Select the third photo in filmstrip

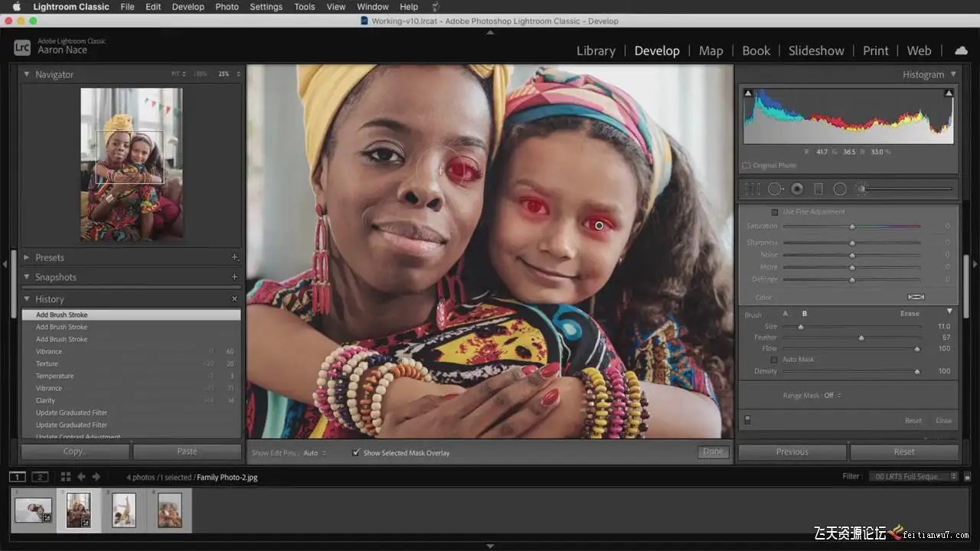pyautogui.click(x=124, y=510)
